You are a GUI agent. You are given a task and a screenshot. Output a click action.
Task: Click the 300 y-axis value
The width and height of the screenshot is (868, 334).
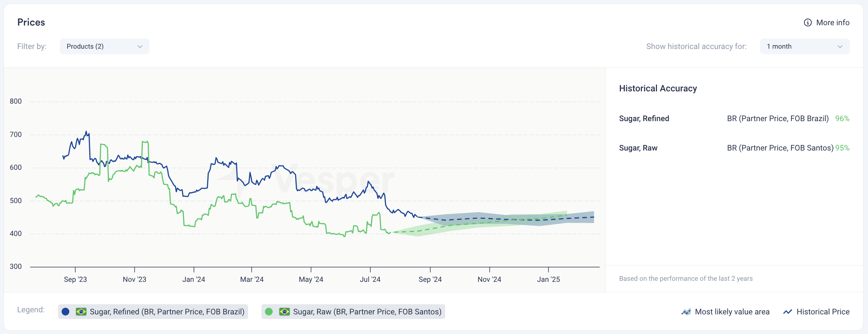16,266
